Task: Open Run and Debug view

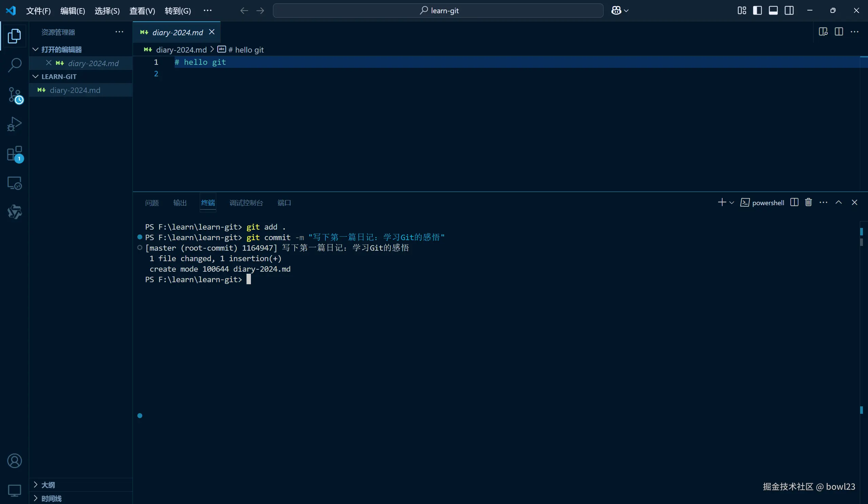Action: pos(15,124)
